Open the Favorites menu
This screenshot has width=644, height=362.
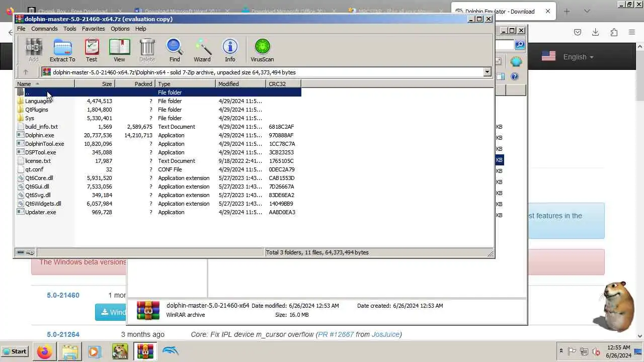coord(94,29)
